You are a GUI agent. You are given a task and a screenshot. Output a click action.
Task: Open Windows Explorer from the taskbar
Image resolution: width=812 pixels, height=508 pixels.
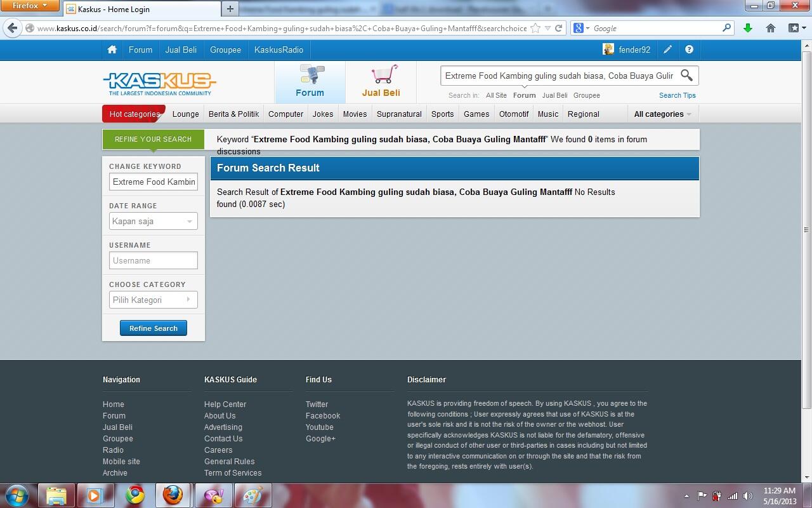click(x=56, y=495)
